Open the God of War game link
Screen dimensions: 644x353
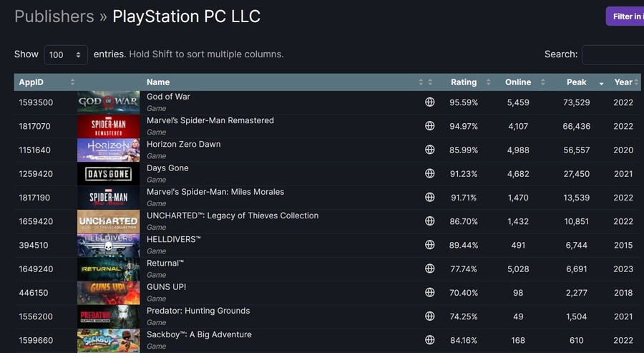coord(168,97)
